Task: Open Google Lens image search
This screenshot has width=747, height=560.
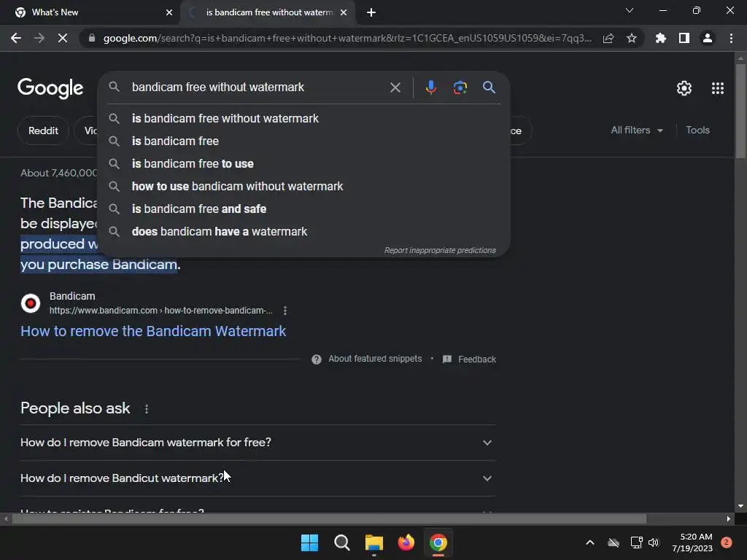Action: tap(460, 87)
